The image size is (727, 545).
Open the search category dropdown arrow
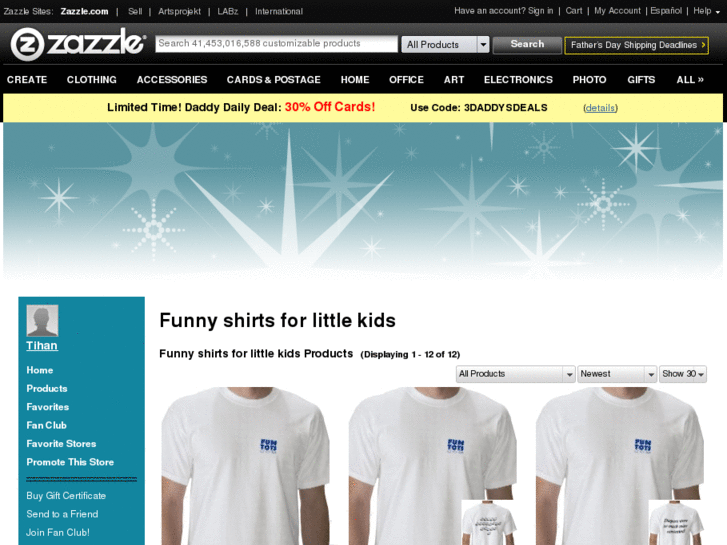483,45
